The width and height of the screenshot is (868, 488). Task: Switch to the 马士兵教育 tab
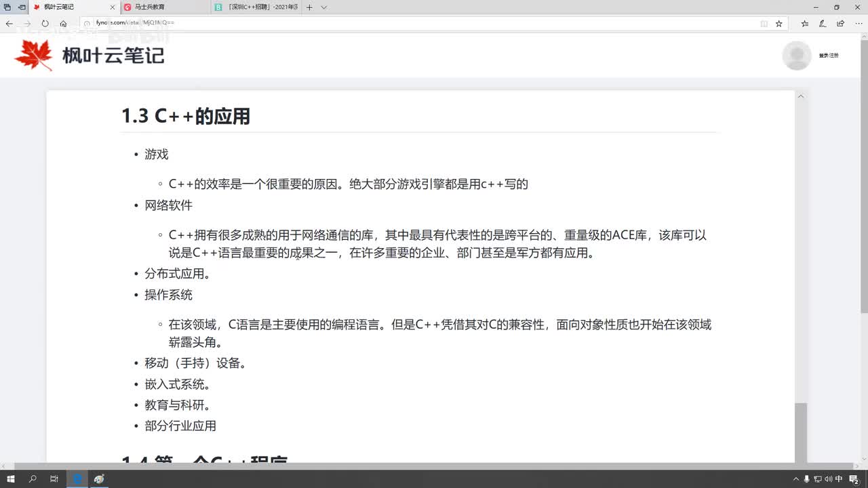pos(164,7)
